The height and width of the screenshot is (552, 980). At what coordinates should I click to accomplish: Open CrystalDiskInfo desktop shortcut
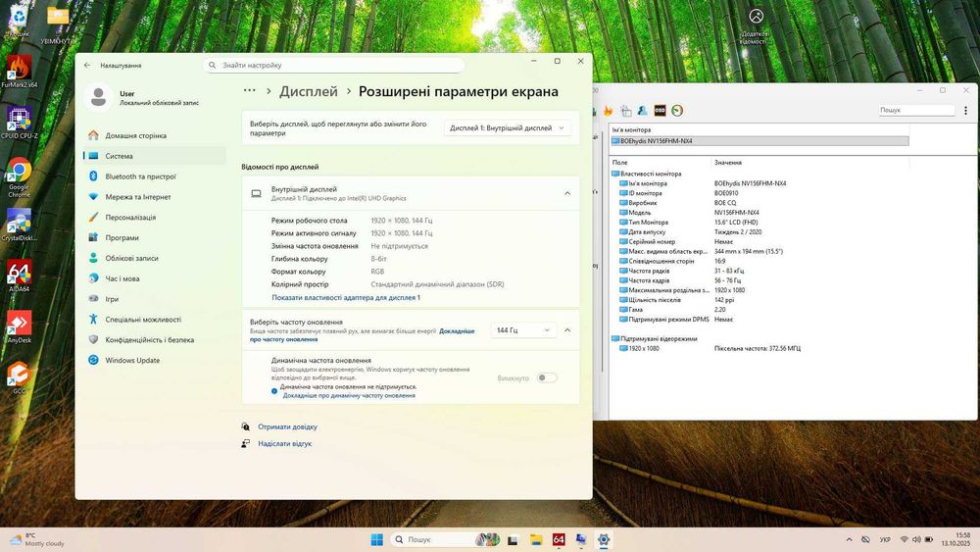pos(19,226)
